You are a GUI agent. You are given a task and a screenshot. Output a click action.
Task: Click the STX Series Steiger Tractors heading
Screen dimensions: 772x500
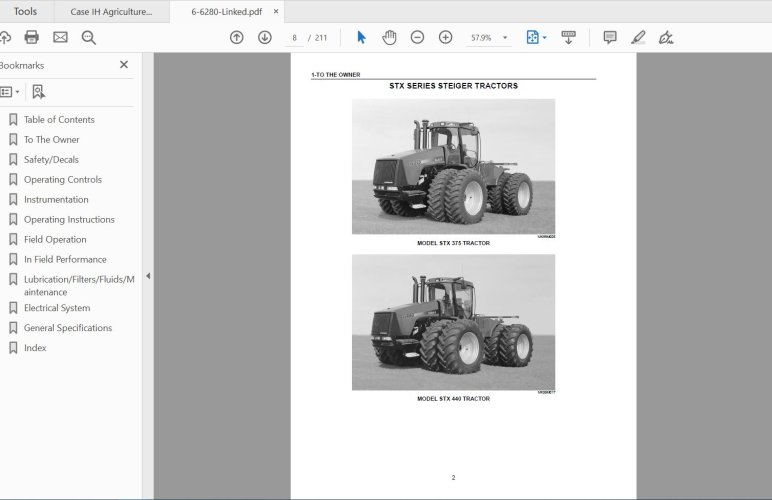[x=453, y=86]
